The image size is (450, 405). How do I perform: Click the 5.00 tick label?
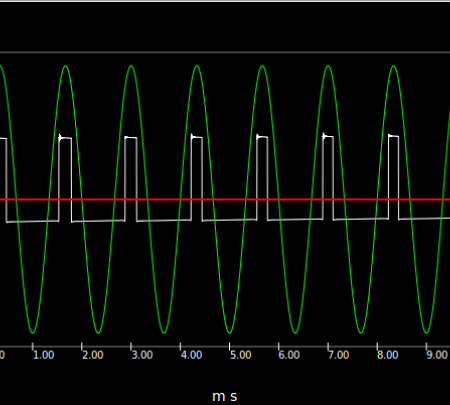pos(241,355)
